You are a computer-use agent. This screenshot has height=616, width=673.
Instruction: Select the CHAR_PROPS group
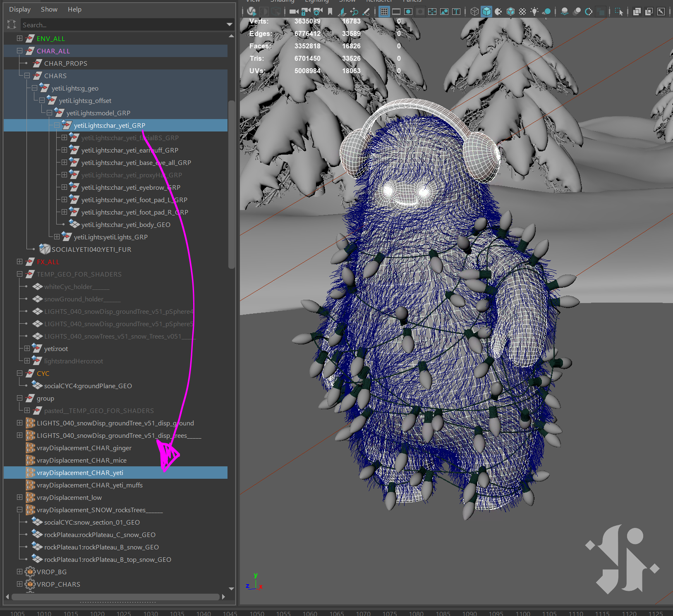click(66, 63)
